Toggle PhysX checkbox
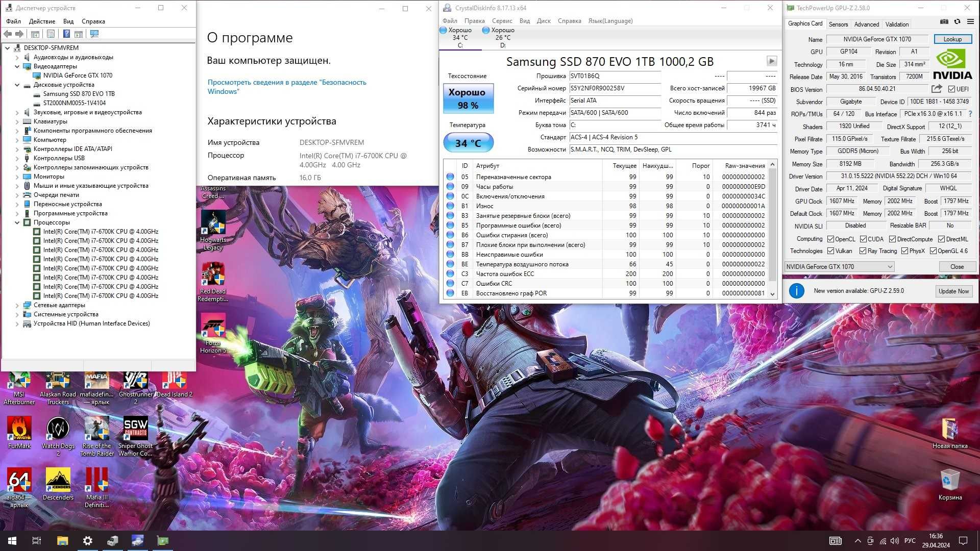Image resolution: width=980 pixels, height=551 pixels. pos(904,251)
